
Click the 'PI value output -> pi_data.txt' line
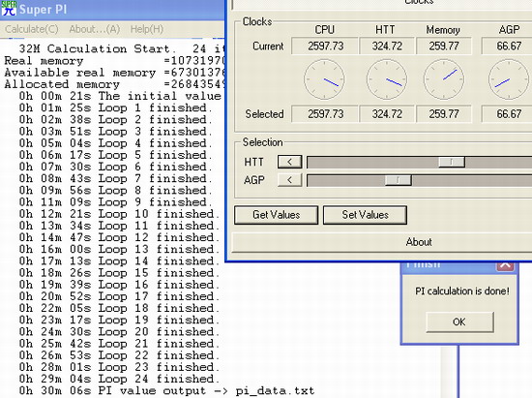tap(166, 391)
